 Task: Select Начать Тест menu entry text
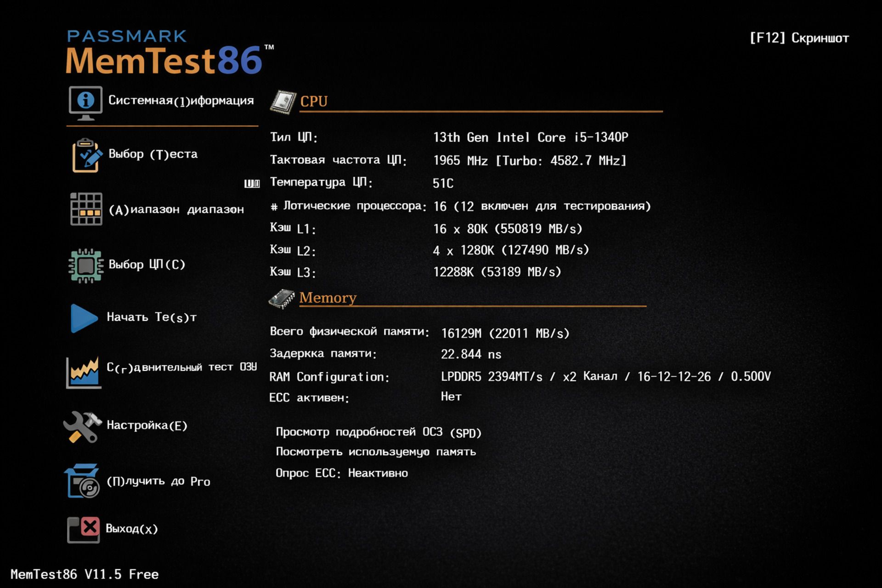(x=152, y=317)
